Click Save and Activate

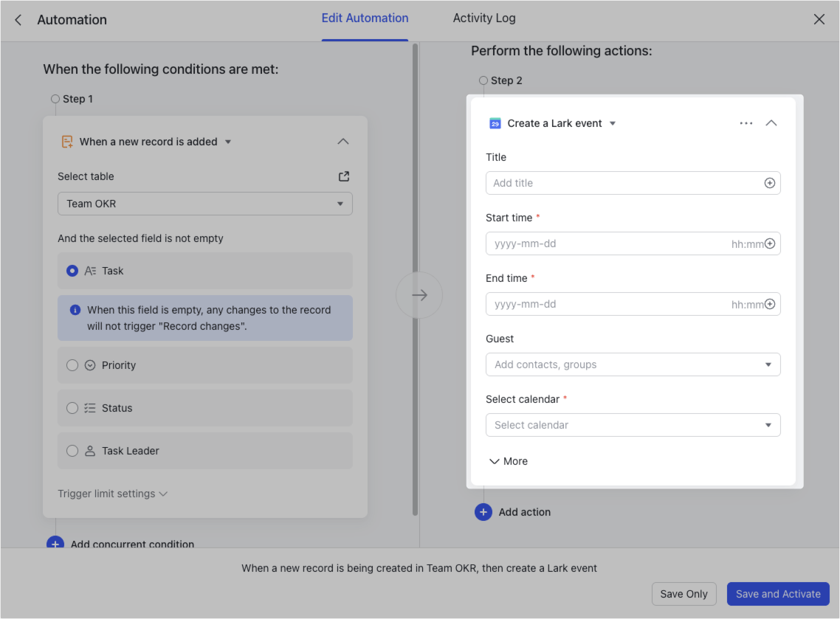pyautogui.click(x=778, y=595)
